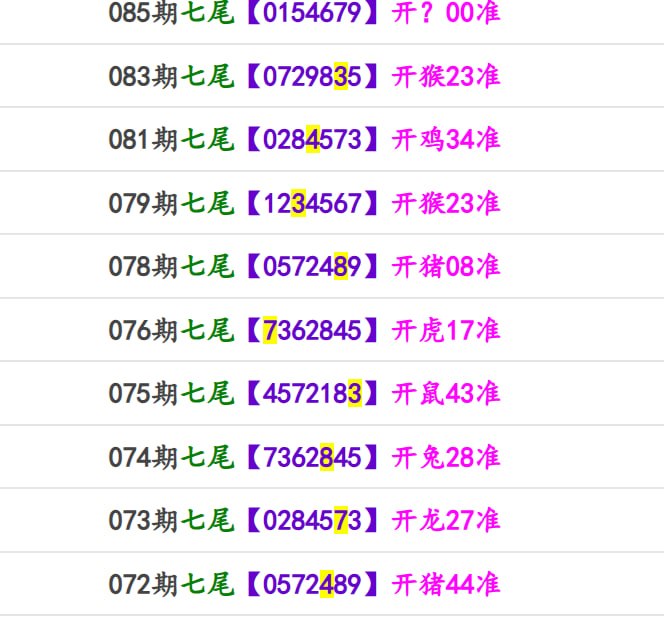Select the 076期 result text 开虎17准
Image resolution: width=664 pixels, height=623 pixels.
[446, 330]
